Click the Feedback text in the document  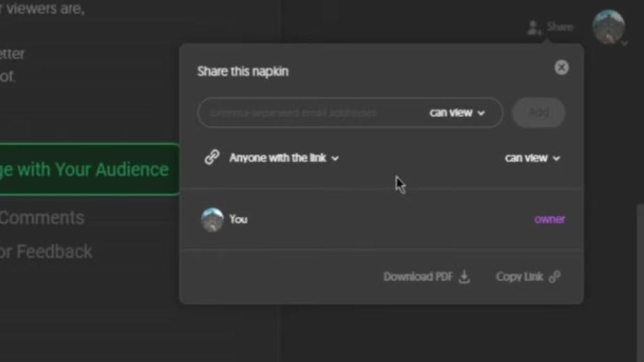pos(54,251)
